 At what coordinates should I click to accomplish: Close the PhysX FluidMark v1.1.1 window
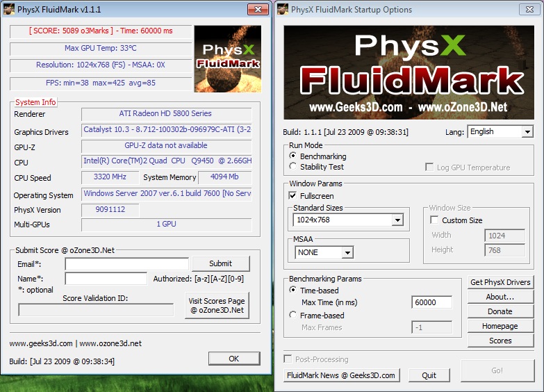coord(258,9)
